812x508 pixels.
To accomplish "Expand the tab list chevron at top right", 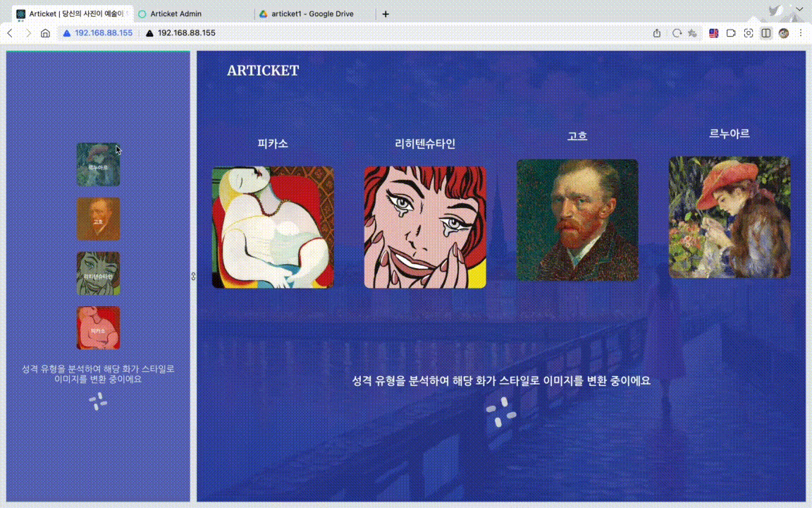I will tap(799, 9).
